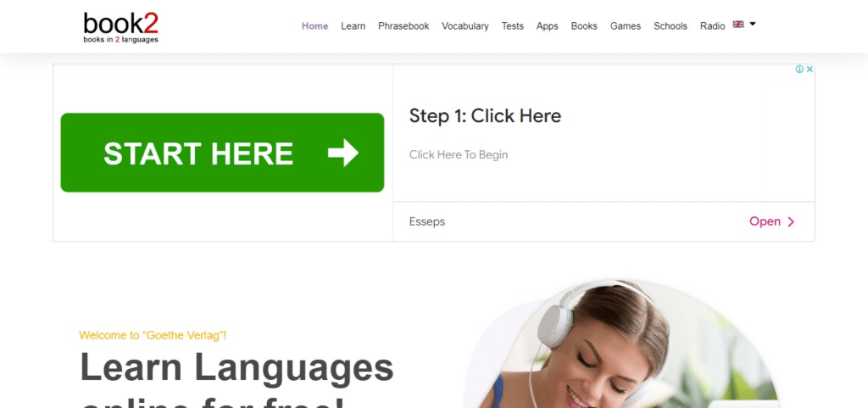868x408 pixels.
Task: Open the Schools menu item
Action: (670, 26)
